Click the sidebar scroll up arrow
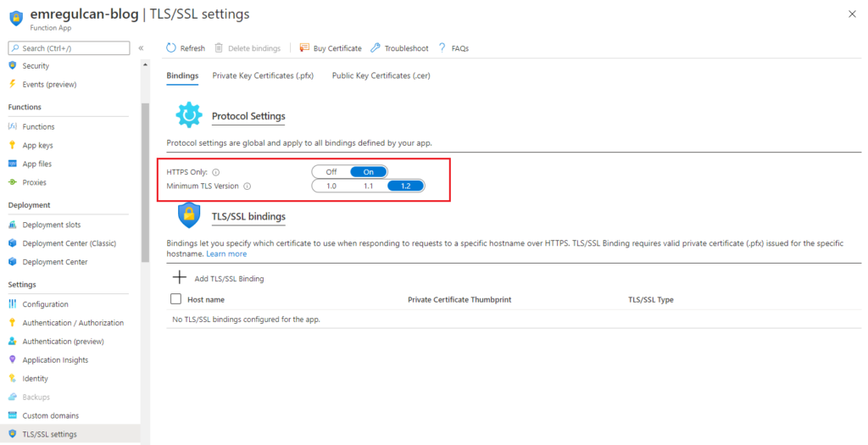Viewport: 868px width, 445px height. pyautogui.click(x=145, y=64)
